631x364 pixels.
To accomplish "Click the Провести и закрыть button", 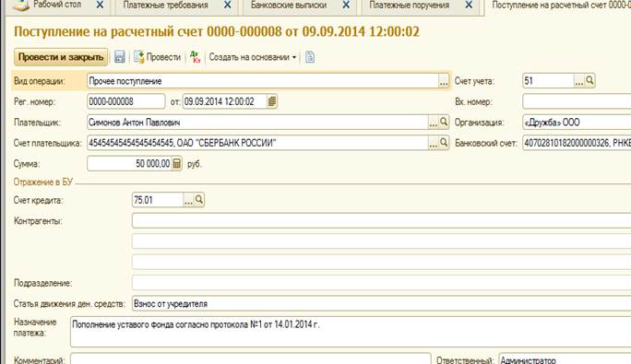I will (x=61, y=57).
